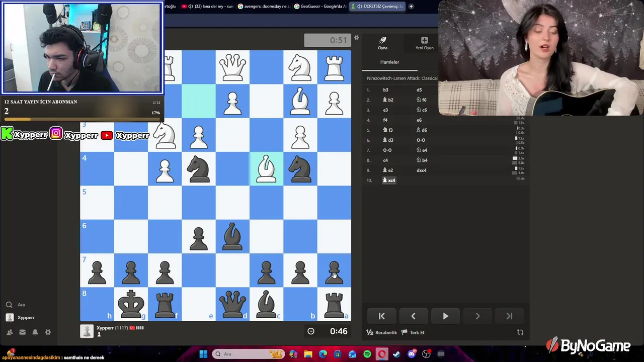
Task: Click the black queen on the board
Action: pos(232,304)
